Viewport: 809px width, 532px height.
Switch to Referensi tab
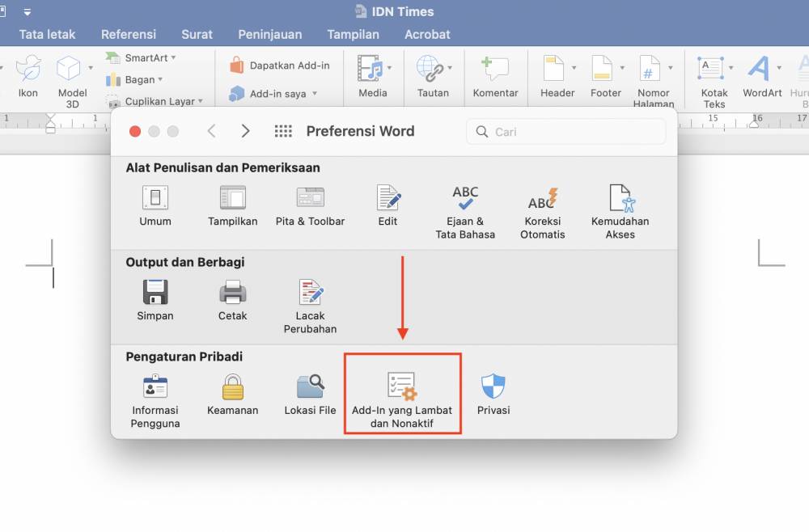coord(129,35)
